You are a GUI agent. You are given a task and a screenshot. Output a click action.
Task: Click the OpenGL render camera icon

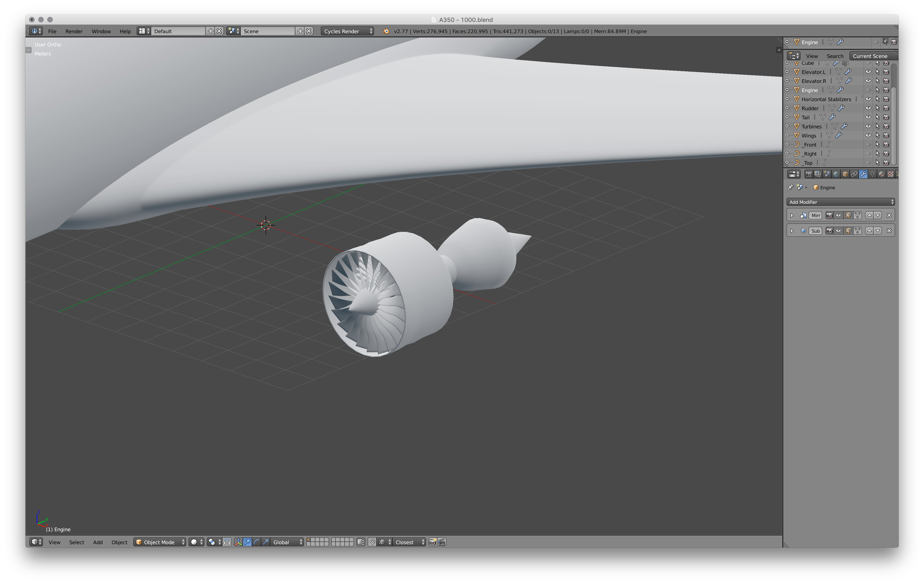pos(433,542)
